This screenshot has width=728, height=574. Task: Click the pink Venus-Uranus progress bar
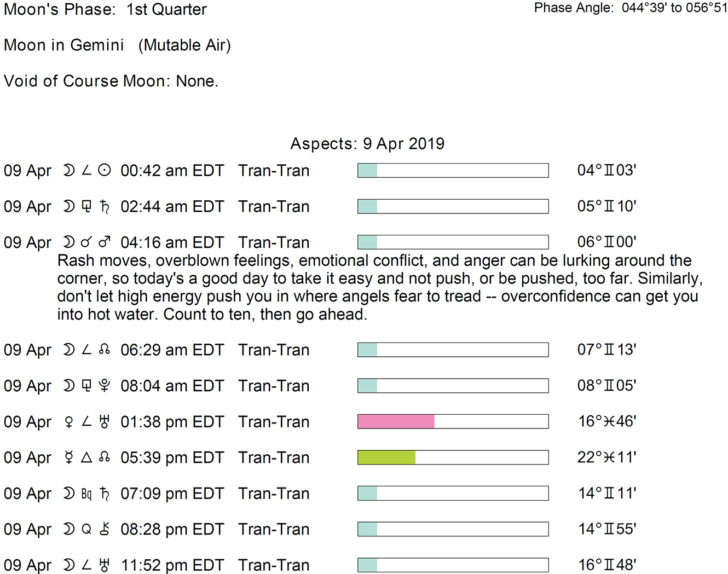(396, 421)
